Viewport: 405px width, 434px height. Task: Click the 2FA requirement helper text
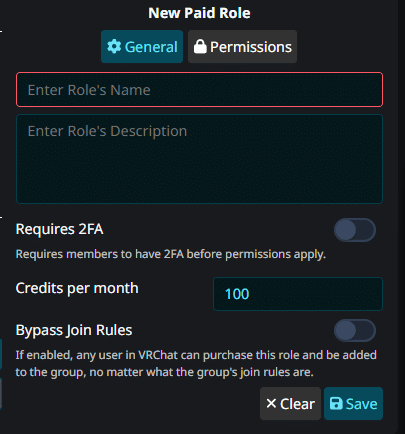(171, 254)
